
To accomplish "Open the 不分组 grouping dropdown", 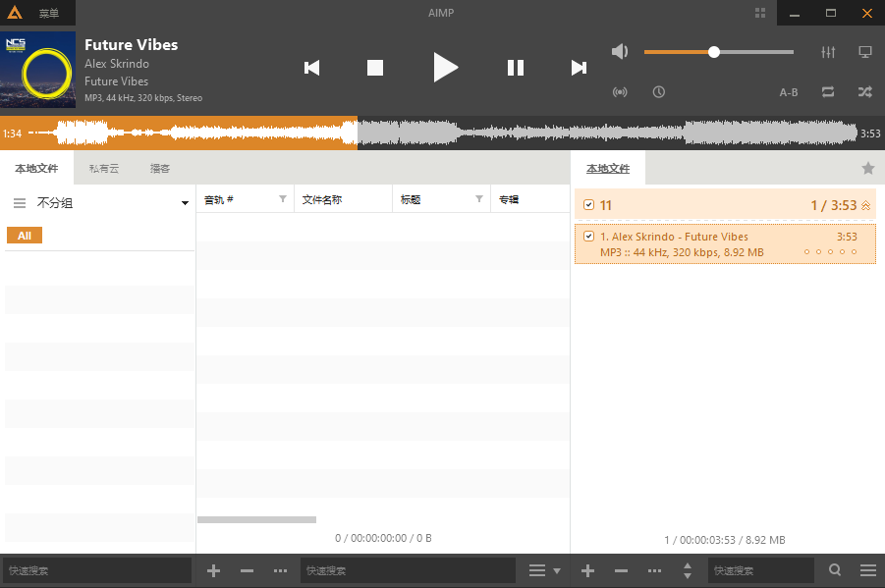I will (185, 203).
